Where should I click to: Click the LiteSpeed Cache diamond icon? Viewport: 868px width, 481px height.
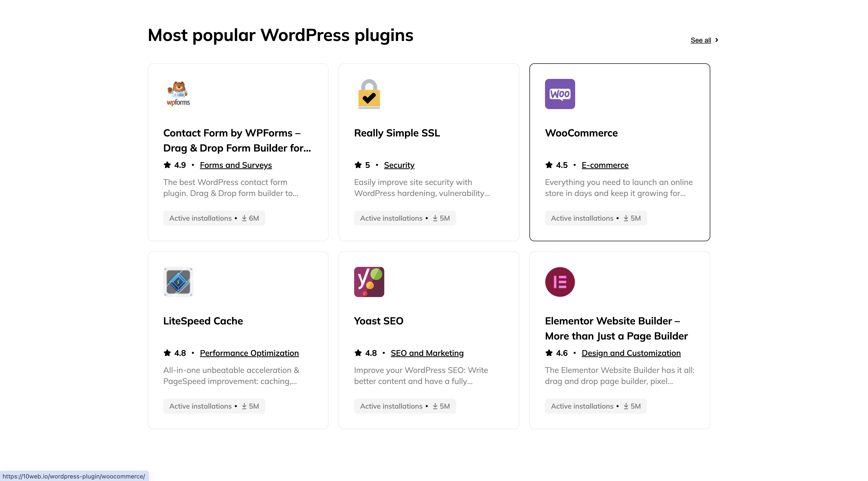178,282
